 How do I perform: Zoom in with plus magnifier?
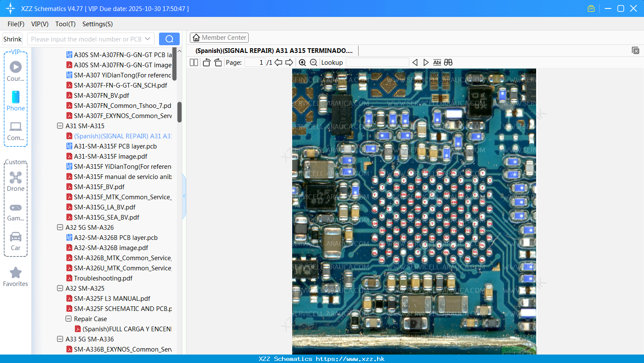(302, 62)
